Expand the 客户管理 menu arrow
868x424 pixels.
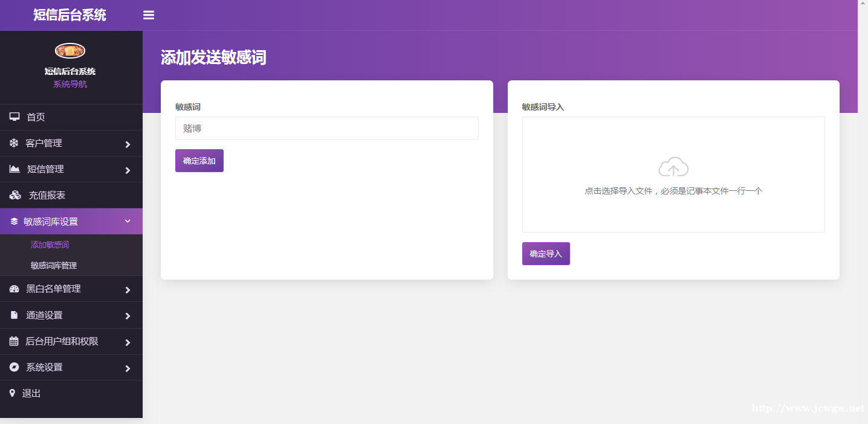(128, 143)
